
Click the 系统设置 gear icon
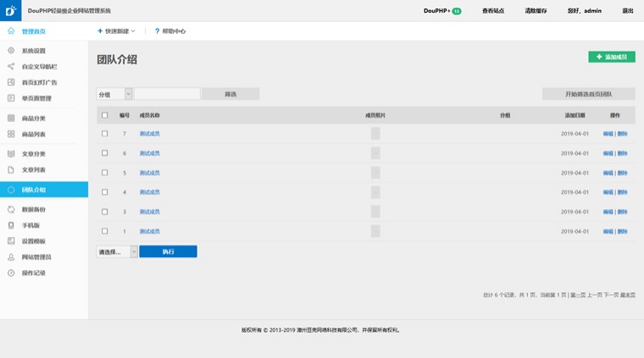click(x=11, y=51)
